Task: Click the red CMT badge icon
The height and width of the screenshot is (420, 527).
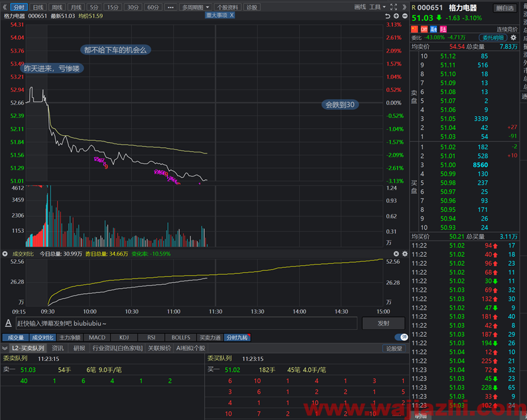Action: click(424, 29)
